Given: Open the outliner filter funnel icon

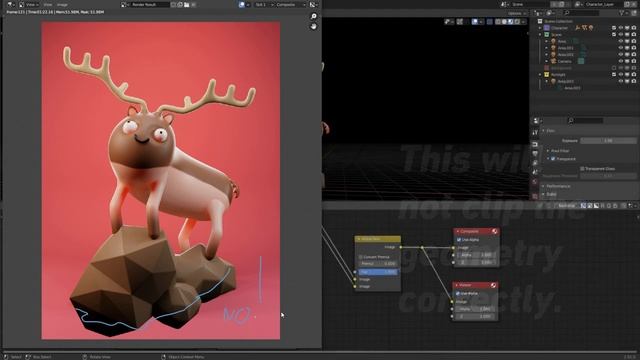Looking at the screenshot, I should (622, 13).
